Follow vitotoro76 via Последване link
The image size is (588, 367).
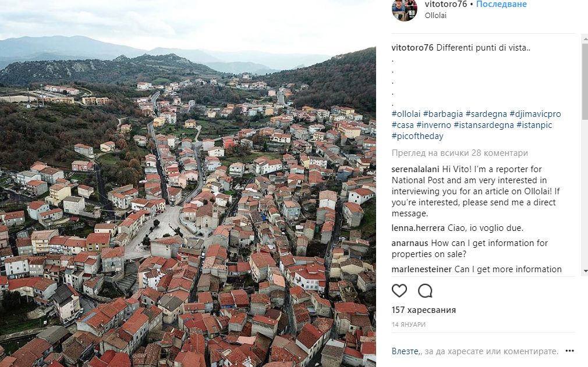point(501,5)
